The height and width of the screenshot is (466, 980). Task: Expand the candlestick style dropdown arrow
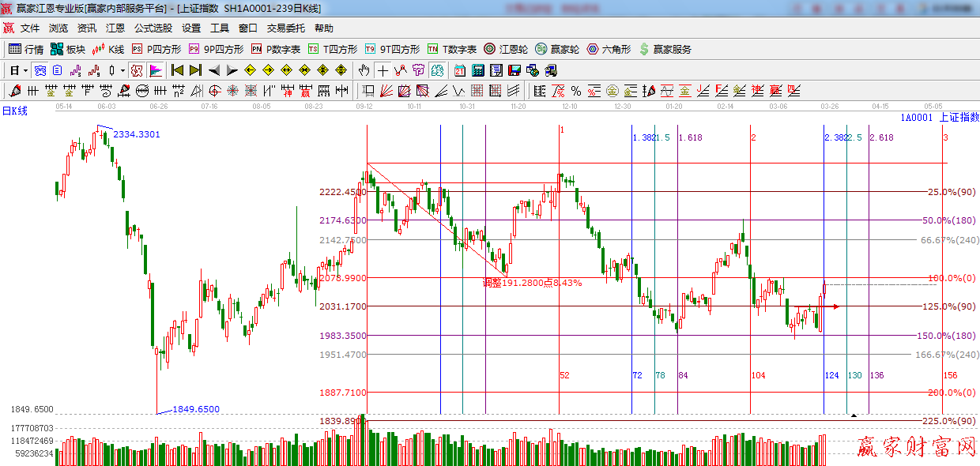[x=122, y=70]
